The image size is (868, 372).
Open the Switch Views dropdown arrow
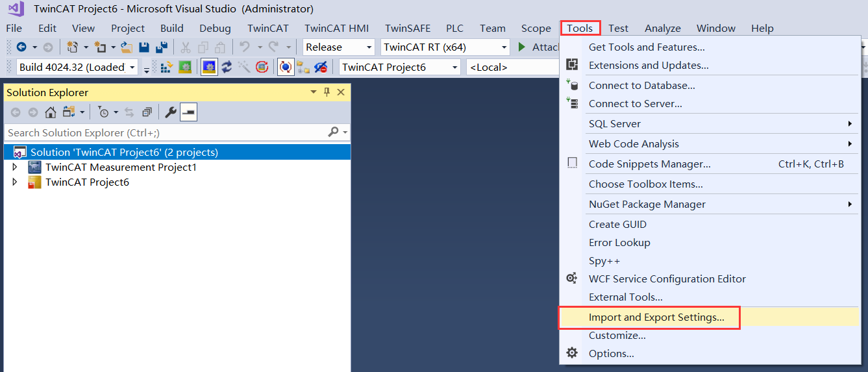(x=82, y=112)
